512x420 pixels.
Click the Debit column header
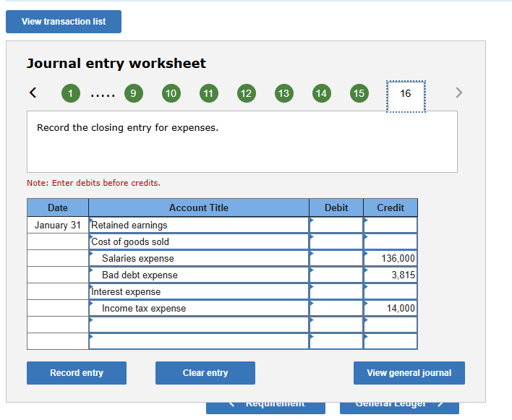point(336,207)
